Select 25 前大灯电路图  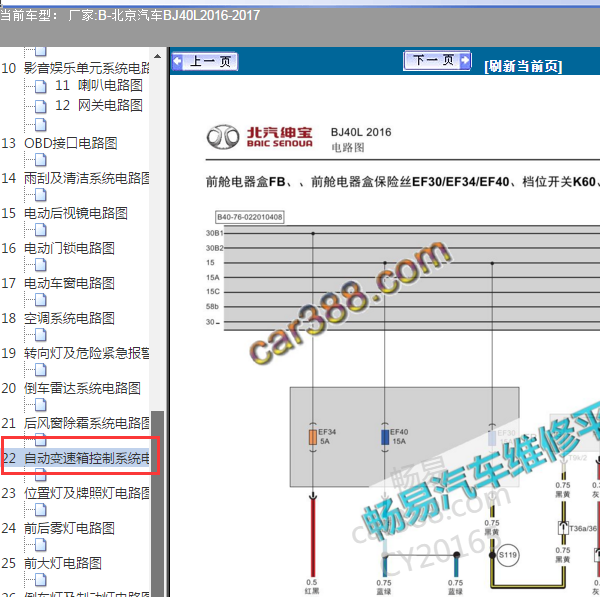point(51,563)
